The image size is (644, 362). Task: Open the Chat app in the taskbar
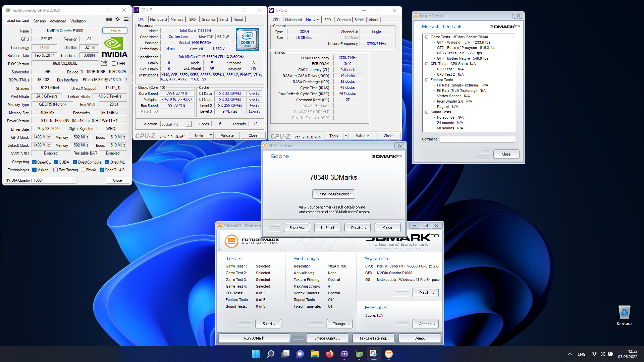click(300, 354)
